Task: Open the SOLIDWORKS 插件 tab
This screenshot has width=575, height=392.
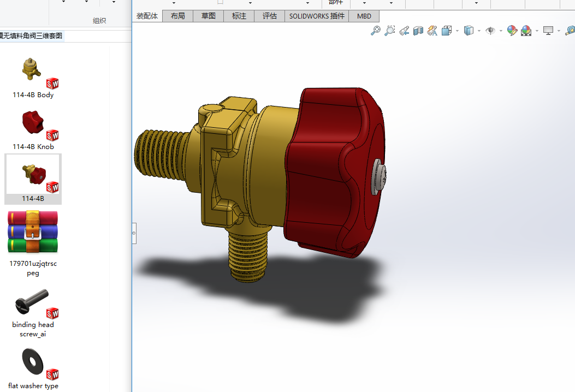Action: [317, 16]
